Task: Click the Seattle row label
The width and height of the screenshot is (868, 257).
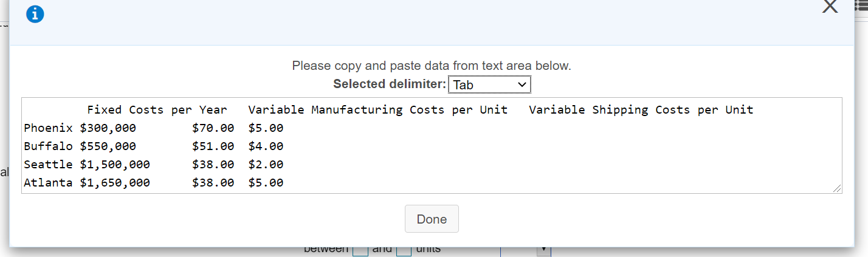Action: click(x=48, y=165)
